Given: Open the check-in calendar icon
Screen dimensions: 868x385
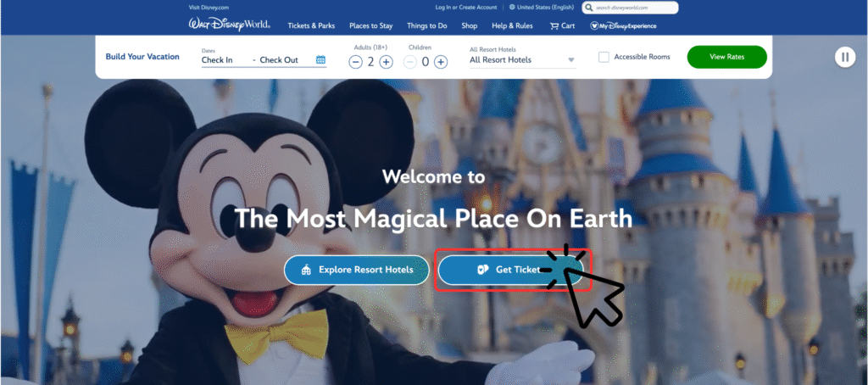Looking at the screenshot, I should pos(320,60).
